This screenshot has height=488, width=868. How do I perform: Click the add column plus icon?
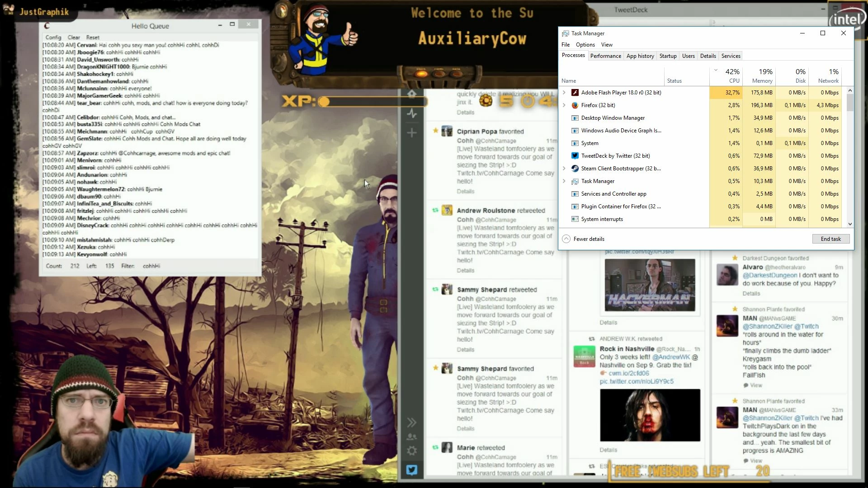[411, 133]
